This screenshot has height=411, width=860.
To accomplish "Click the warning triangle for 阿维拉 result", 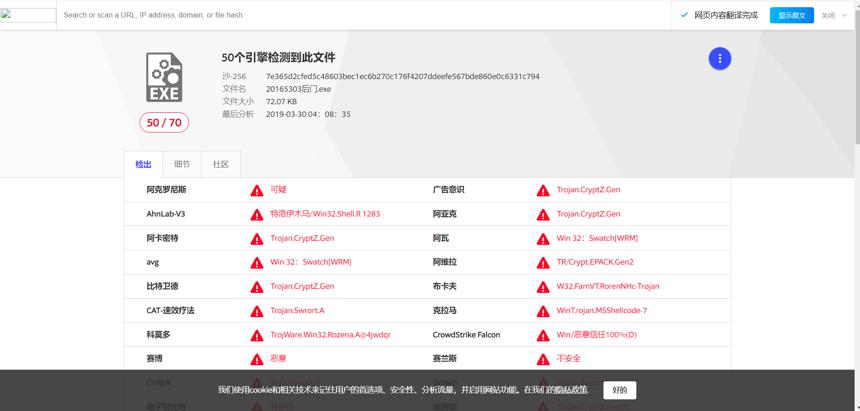I will pos(543,262).
